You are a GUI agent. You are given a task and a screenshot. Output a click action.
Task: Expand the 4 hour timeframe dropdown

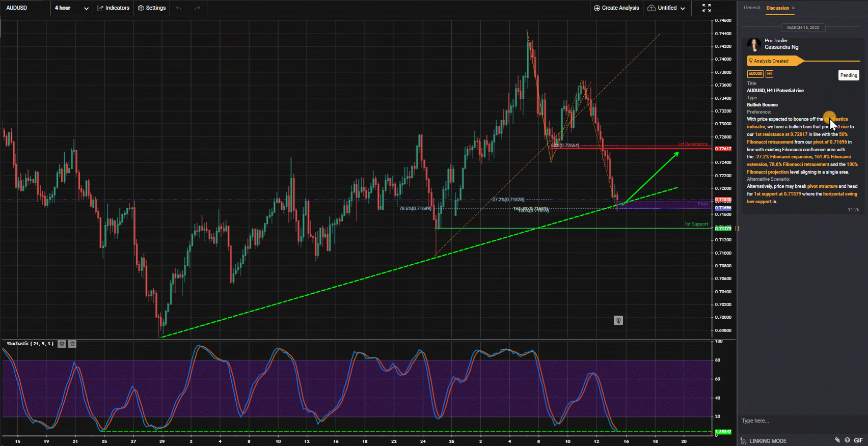[72, 8]
